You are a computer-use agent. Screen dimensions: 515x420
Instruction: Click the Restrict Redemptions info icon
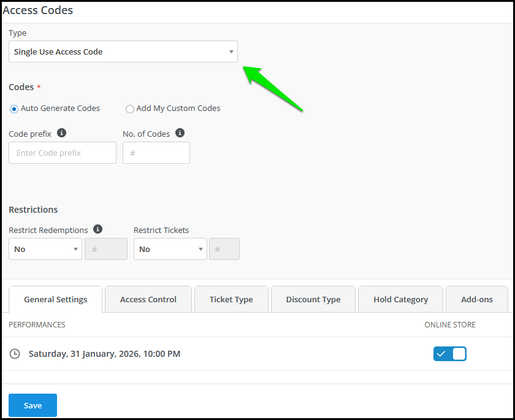click(97, 229)
